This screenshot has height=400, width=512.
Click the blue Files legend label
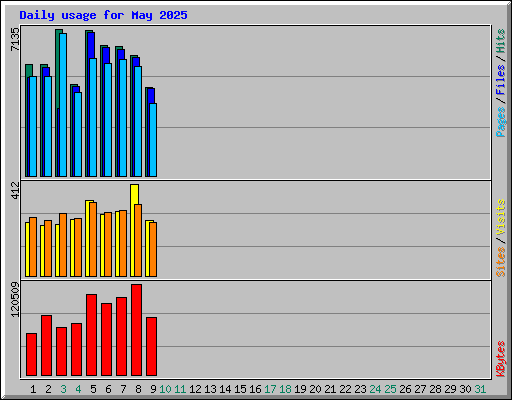[501, 80]
